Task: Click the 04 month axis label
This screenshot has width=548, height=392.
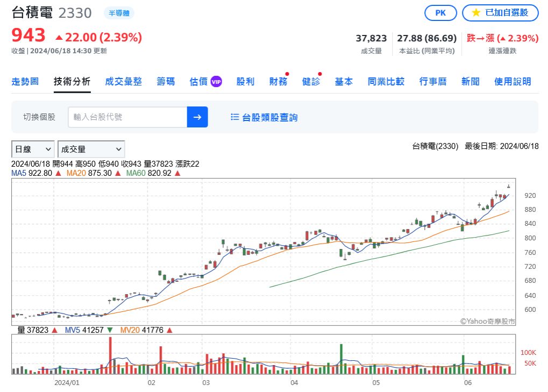Action: point(294,383)
